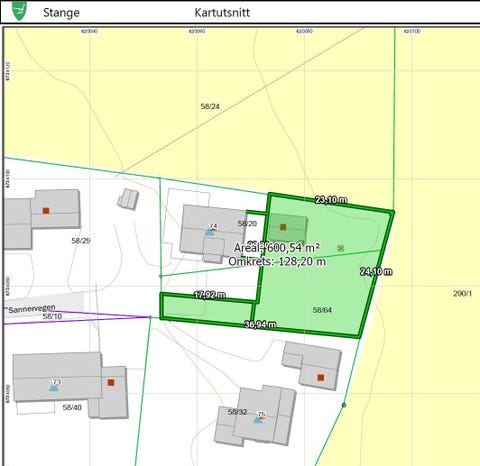480x466 pixels.
Task: Click the 'Areal: 600,54 m²' text
Action: point(277,248)
